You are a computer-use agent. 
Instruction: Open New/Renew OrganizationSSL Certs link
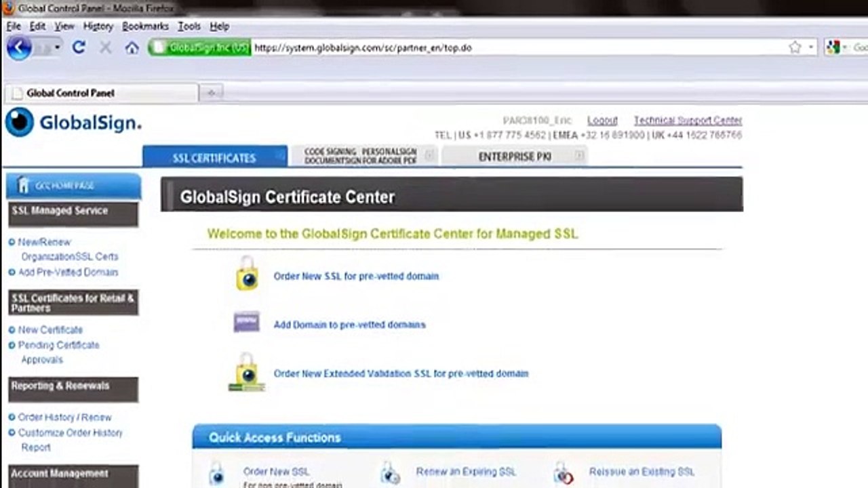tap(68, 249)
